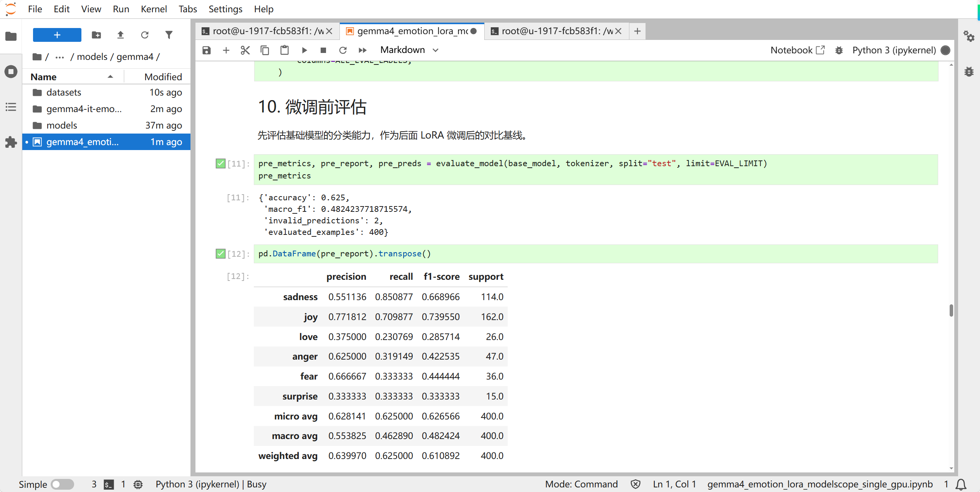Add a new launcher tab
Viewport: 980px width, 492px height.
click(637, 31)
